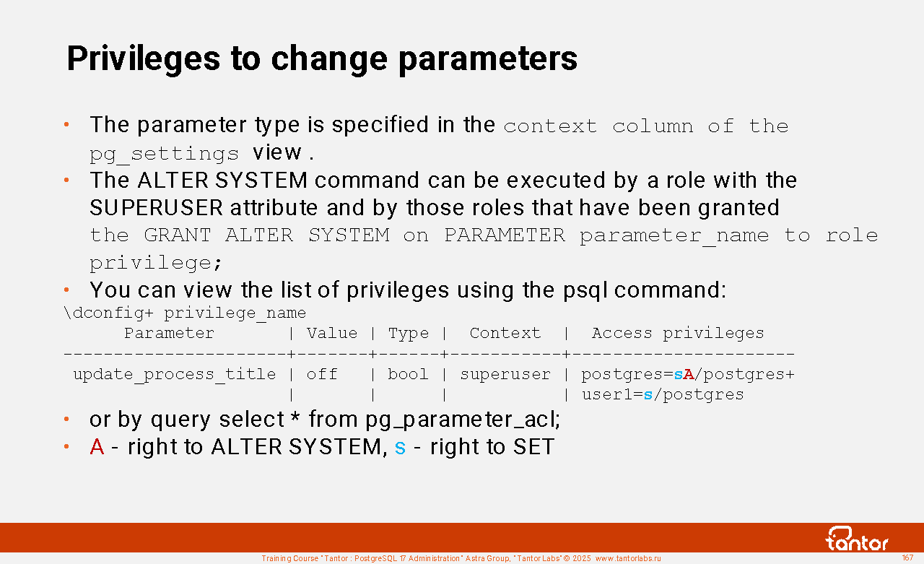Click the 'superuser' context value
This screenshot has height=564, width=924.
[x=505, y=374]
